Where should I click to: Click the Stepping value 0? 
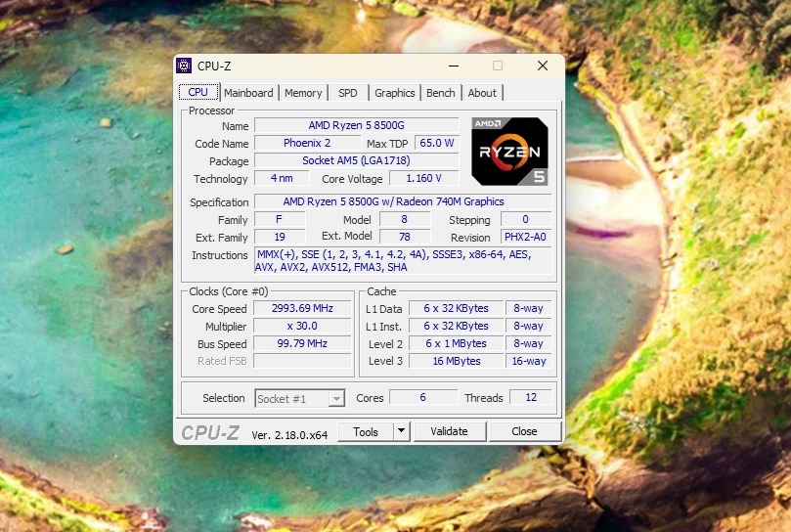tap(526, 219)
